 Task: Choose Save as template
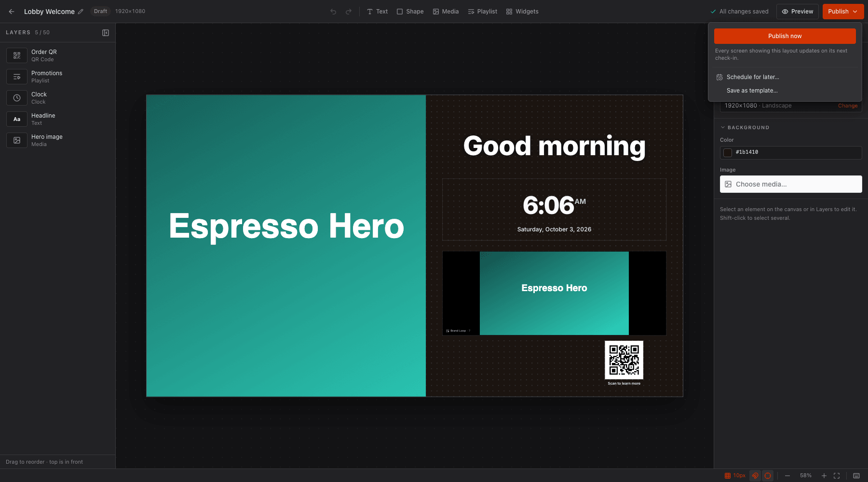(785, 91)
